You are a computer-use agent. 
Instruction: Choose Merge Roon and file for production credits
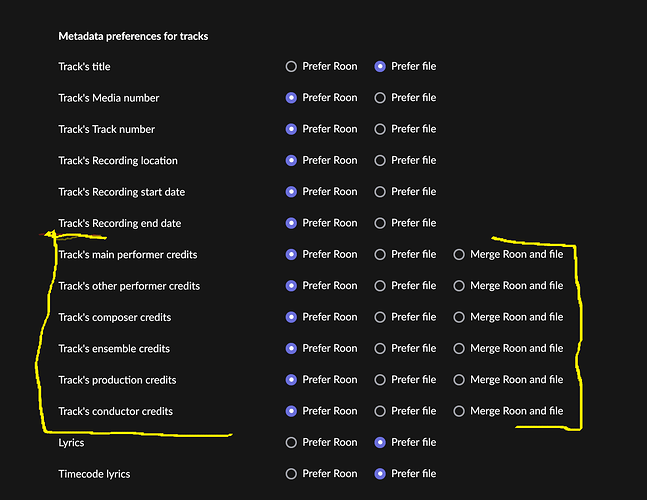click(459, 380)
